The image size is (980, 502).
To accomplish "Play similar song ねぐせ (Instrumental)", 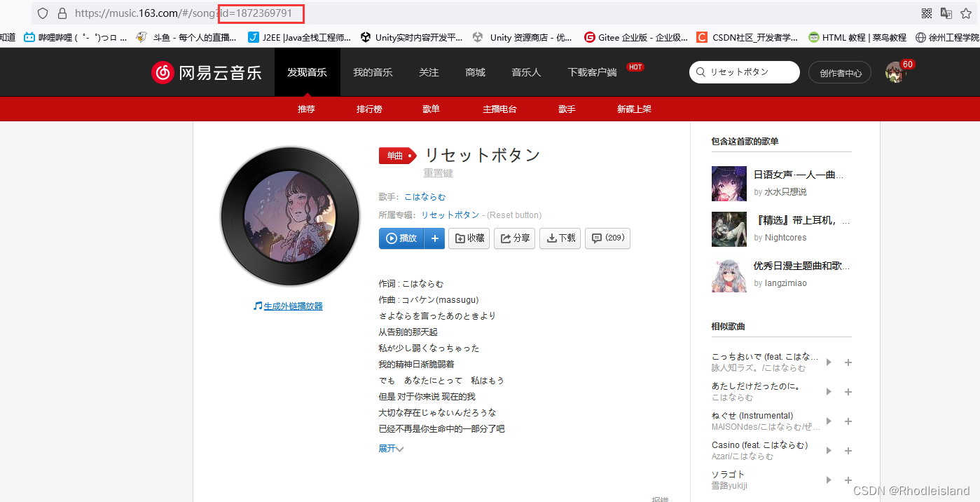I will [x=829, y=421].
